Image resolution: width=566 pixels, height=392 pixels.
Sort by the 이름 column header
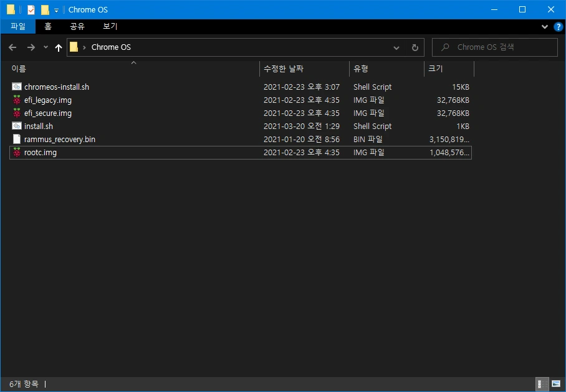pyautogui.click(x=133, y=69)
